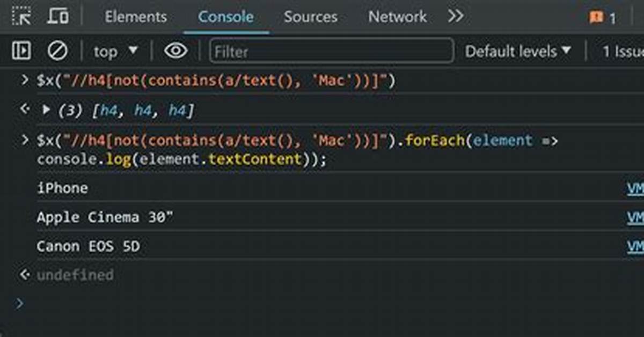
Task: Select the iPhone log output row
Action: point(62,188)
